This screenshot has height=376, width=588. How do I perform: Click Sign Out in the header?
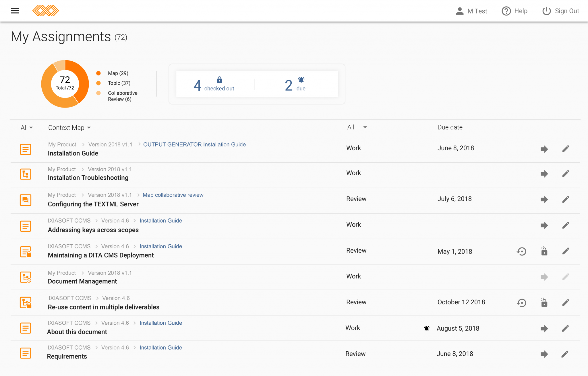[x=560, y=11]
